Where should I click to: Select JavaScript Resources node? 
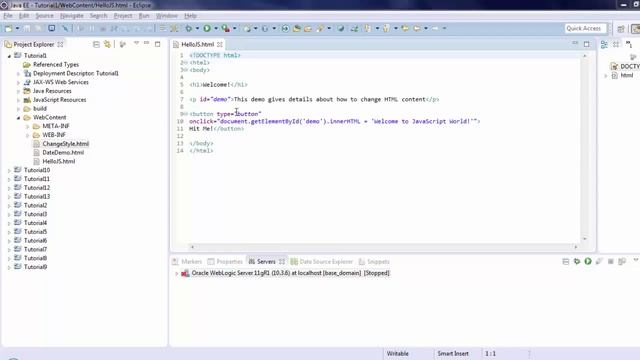(x=59, y=100)
